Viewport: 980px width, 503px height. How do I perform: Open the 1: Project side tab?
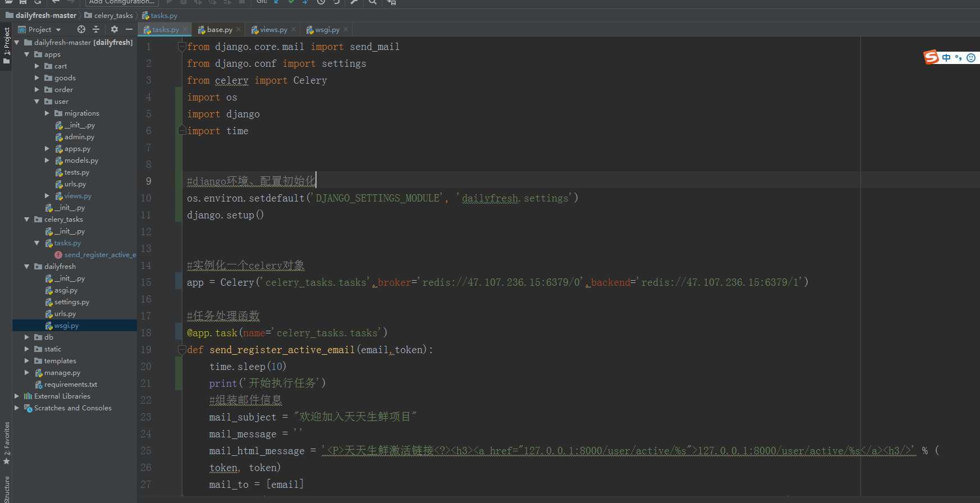(x=6, y=45)
